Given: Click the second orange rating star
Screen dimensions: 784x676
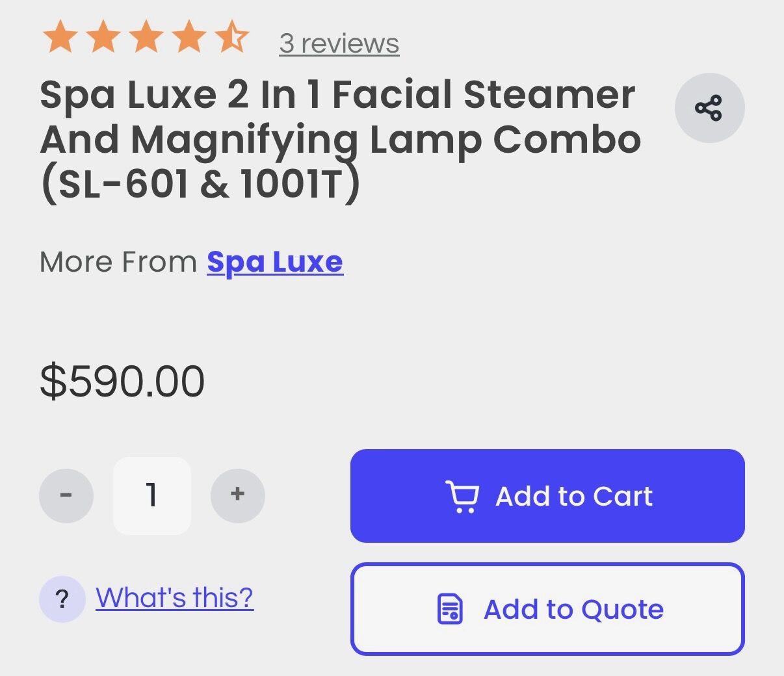Looking at the screenshot, I should pos(103,36).
